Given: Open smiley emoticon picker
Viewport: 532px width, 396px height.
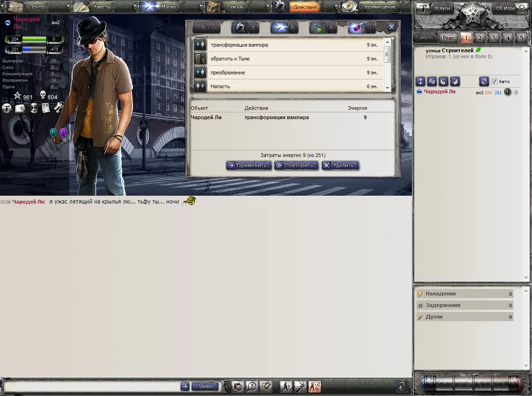Looking at the screenshot, I should [238, 386].
